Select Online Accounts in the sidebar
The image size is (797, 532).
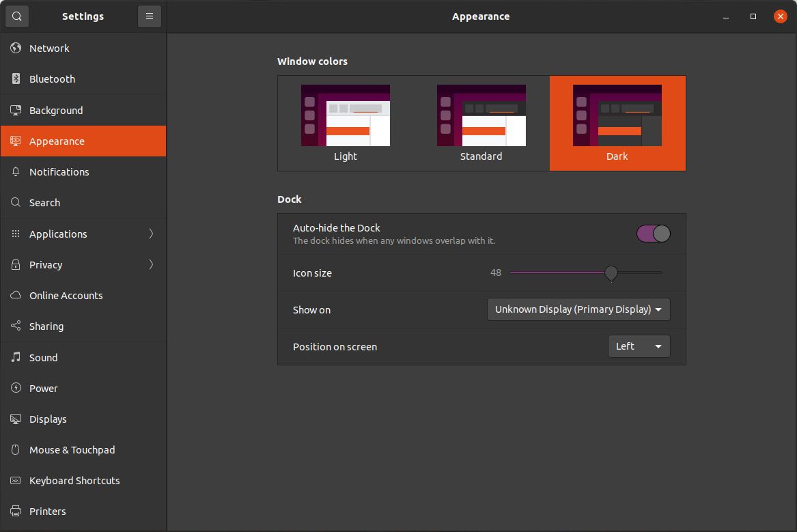66,295
